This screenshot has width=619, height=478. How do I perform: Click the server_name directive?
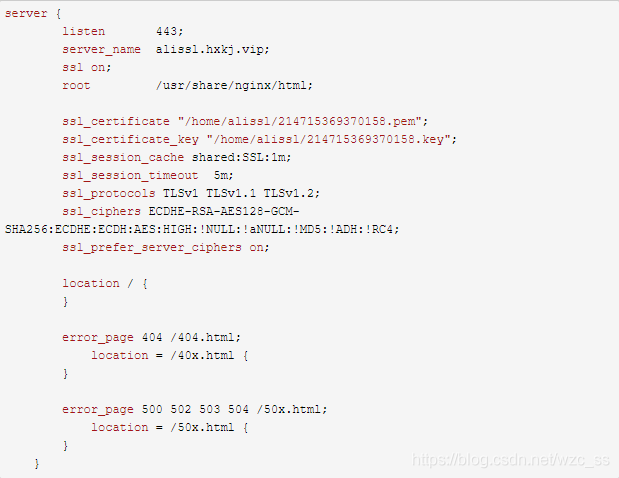(x=101, y=50)
